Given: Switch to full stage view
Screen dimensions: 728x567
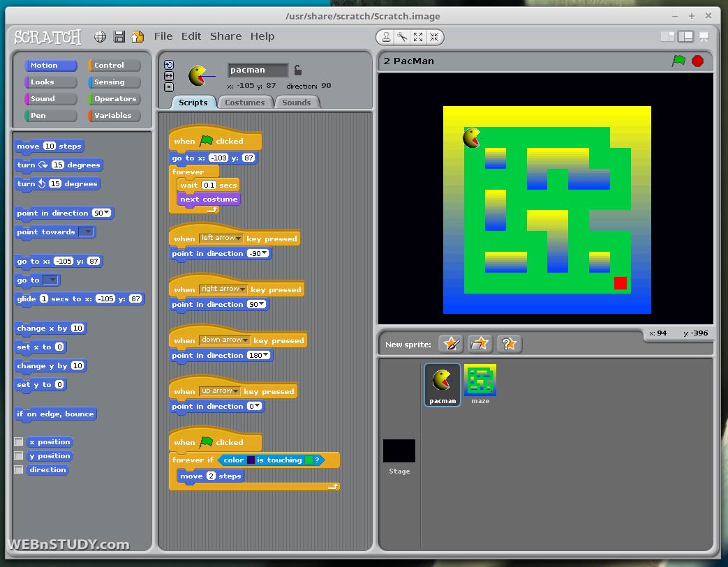Looking at the screenshot, I should [x=685, y=37].
